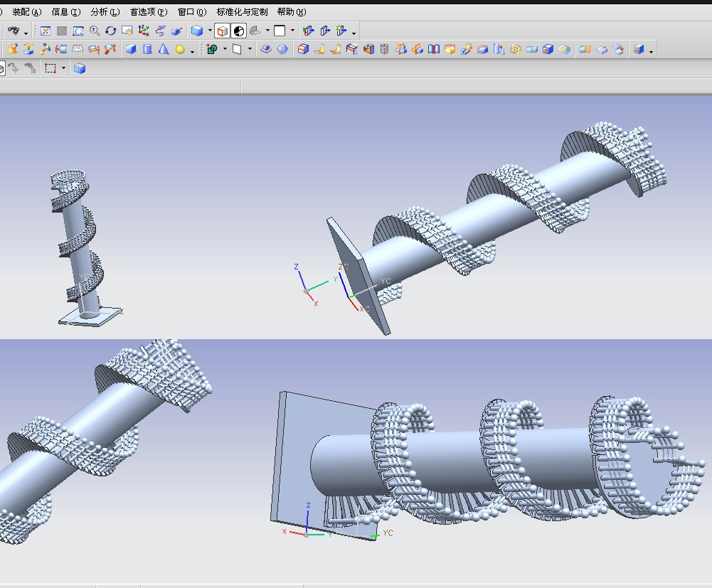Expand the rectangle selection dropdown arrow

click(x=63, y=68)
